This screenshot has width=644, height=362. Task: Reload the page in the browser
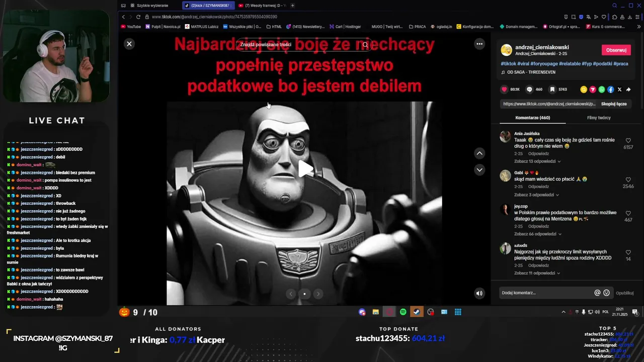tap(138, 17)
